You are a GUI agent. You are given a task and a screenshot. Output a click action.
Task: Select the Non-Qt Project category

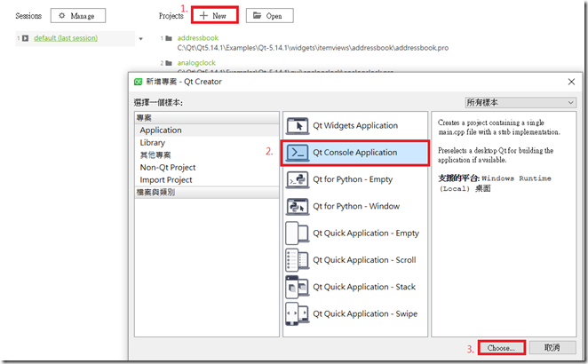(x=207, y=167)
